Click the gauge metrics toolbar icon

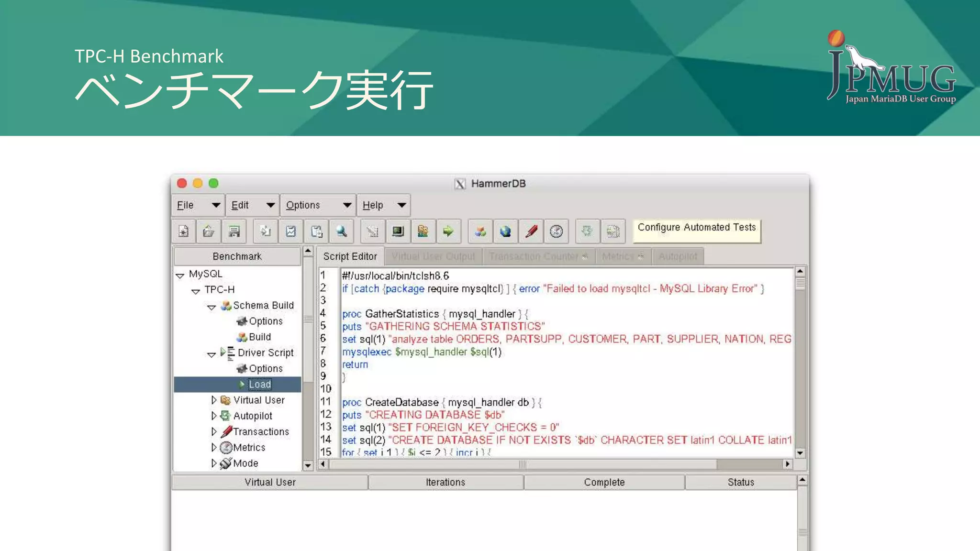[x=557, y=231]
